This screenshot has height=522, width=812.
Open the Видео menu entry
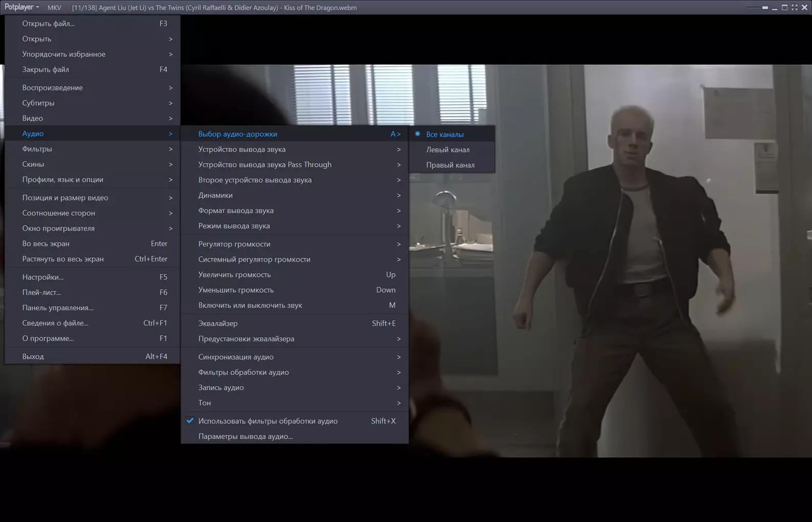point(93,118)
